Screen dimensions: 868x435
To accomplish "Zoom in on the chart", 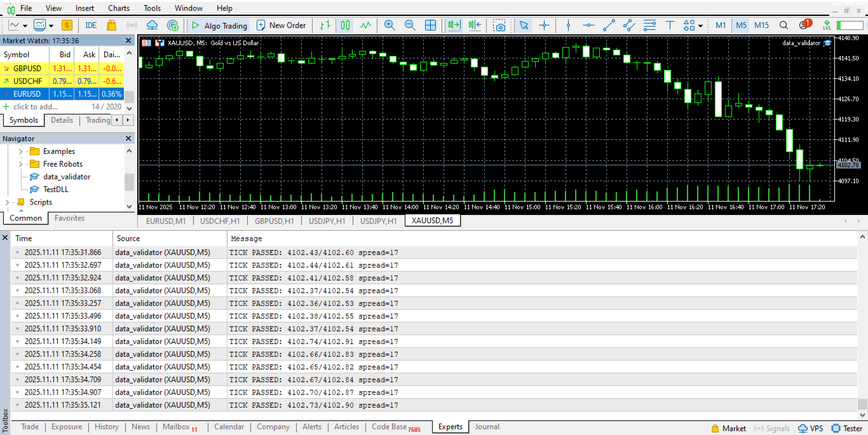I will coord(390,25).
